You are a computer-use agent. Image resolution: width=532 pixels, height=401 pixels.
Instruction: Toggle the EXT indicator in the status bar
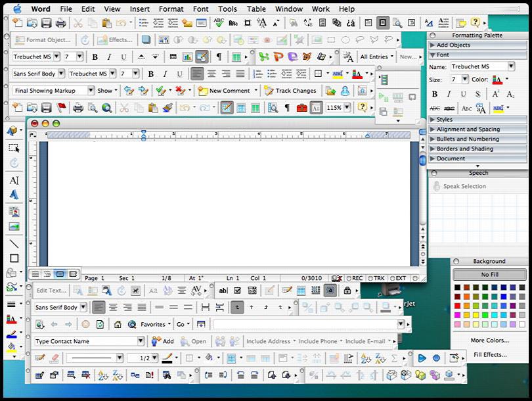398,278
